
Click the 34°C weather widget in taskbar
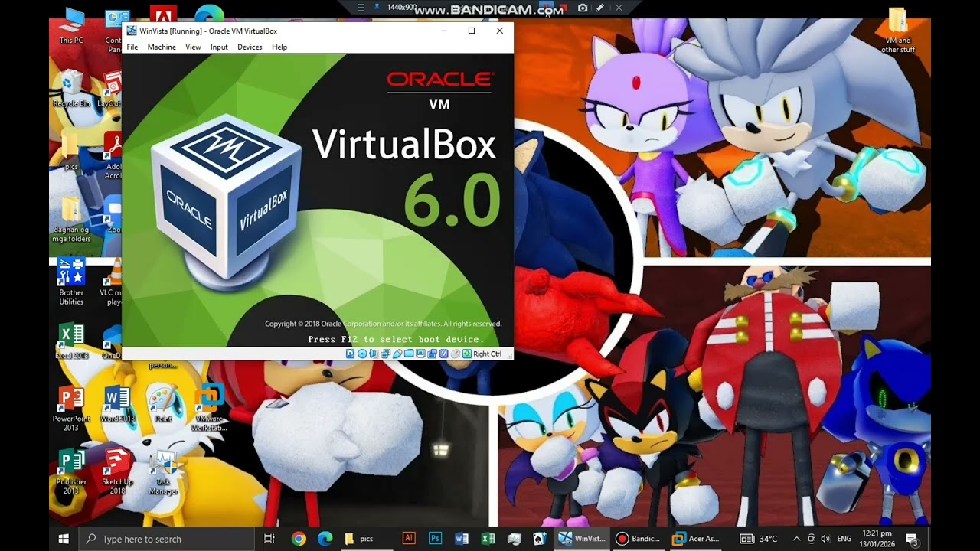coord(759,539)
